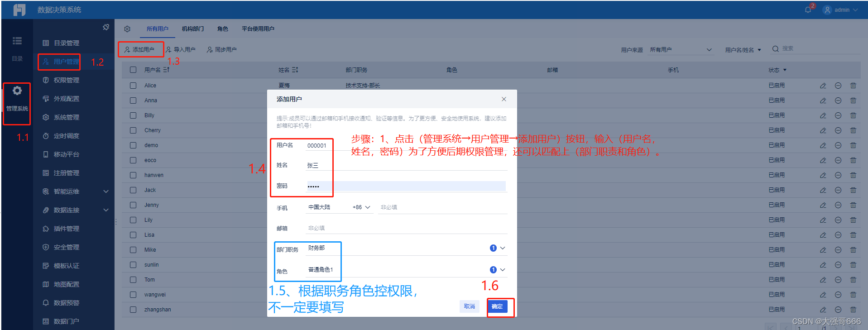This screenshot has height=330, width=868.
Task: Edit user sunlin with pencil icon
Action: click(x=823, y=265)
